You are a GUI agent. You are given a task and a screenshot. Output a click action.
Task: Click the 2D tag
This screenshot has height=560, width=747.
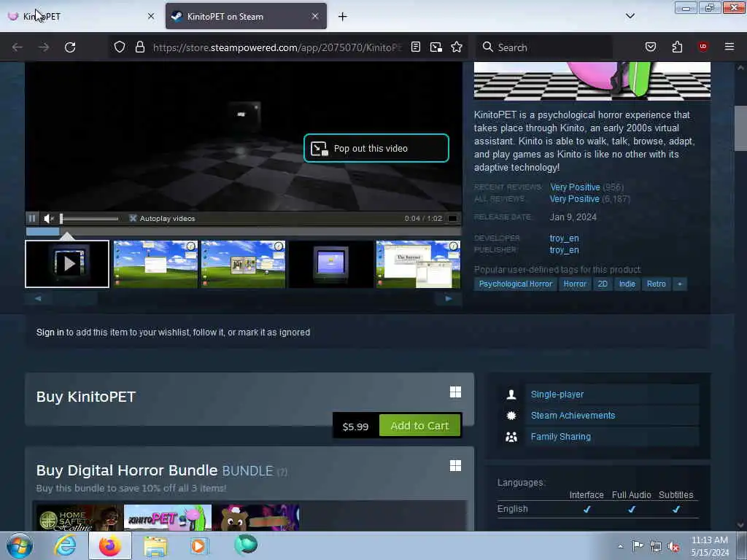[603, 284]
